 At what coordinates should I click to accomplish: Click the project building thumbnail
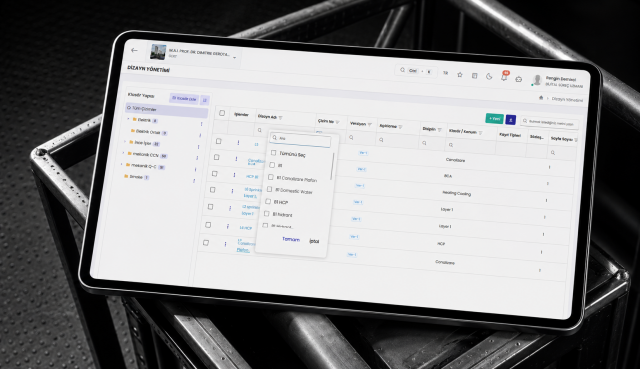158,52
